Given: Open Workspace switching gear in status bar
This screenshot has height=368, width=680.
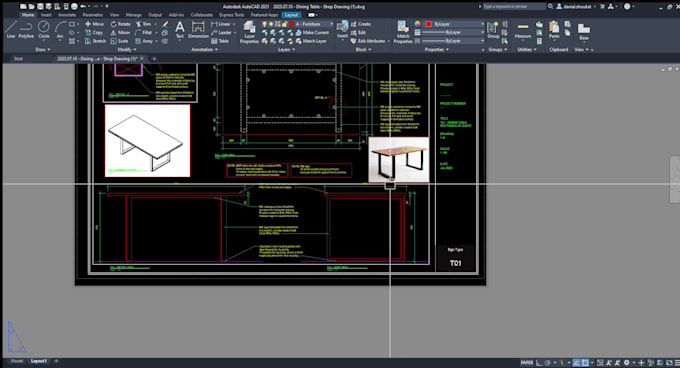Looking at the screenshot, I should pyautogui.click(x=626, y=362).
